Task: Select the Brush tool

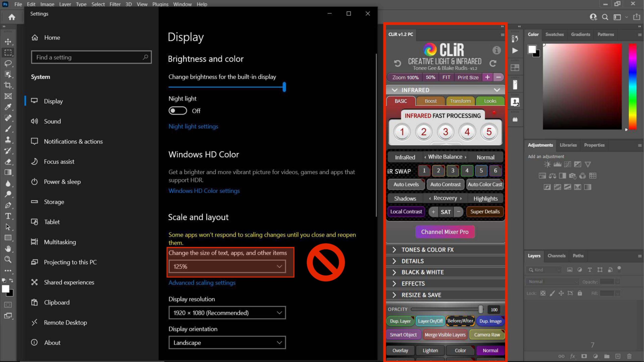Action: pos(8,129)
